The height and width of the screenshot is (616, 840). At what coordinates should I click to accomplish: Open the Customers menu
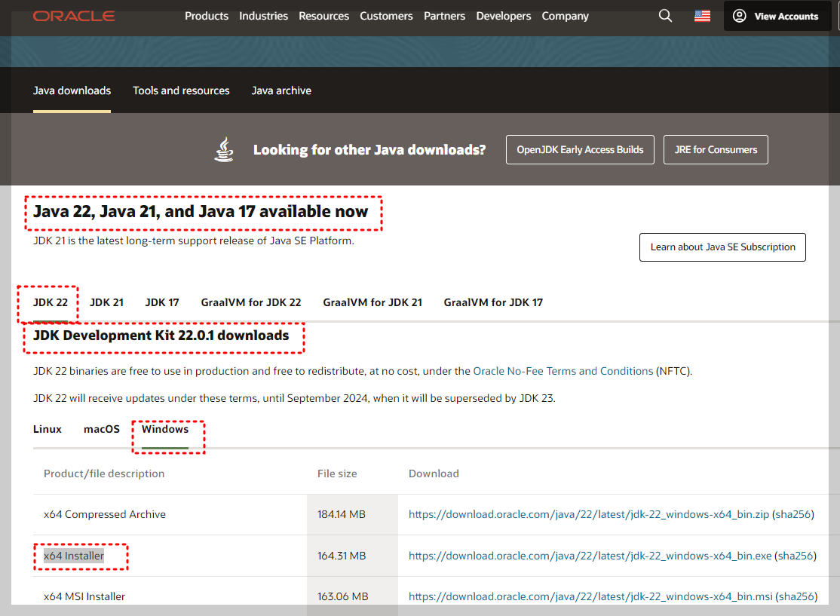point(386,16)
